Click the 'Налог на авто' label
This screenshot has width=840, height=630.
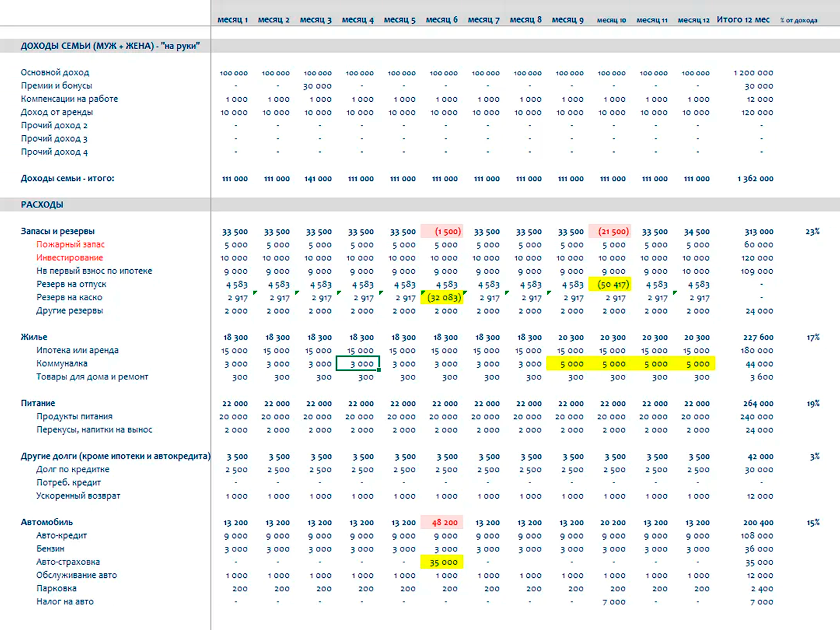click(65, 602)
